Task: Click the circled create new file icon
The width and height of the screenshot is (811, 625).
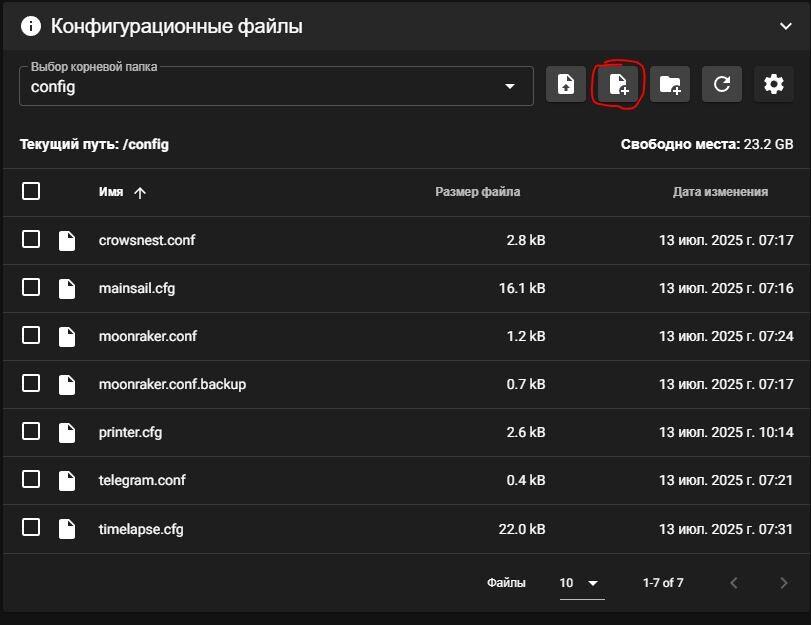Action: pos(617,84)
